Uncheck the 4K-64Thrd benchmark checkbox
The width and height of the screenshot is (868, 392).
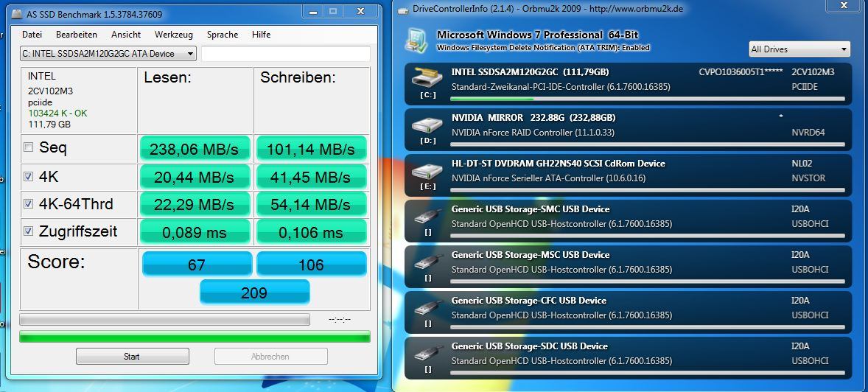click(28, 204)
